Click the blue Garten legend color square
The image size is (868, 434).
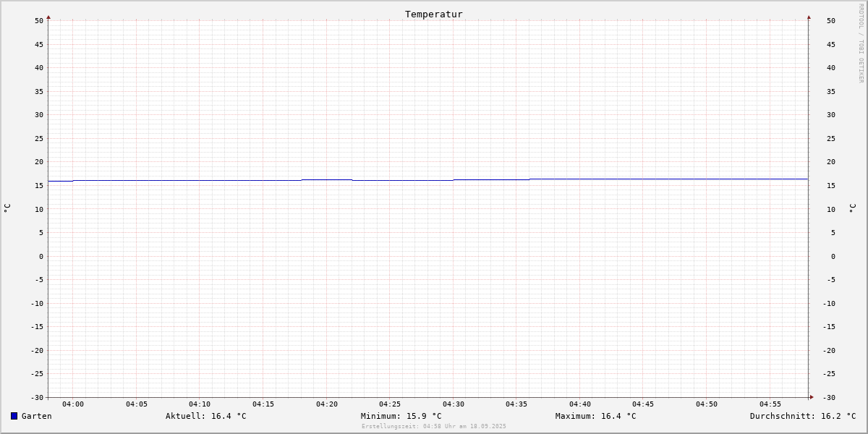14,416
